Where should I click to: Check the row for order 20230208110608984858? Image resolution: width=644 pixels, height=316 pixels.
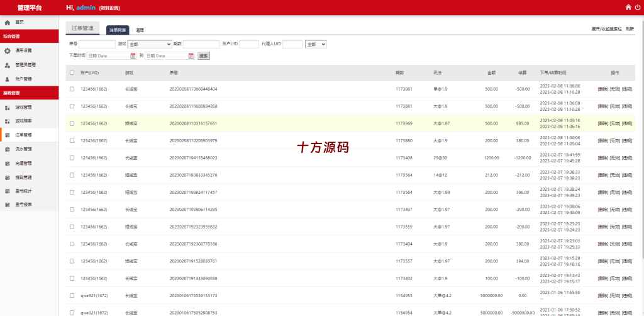72,106
